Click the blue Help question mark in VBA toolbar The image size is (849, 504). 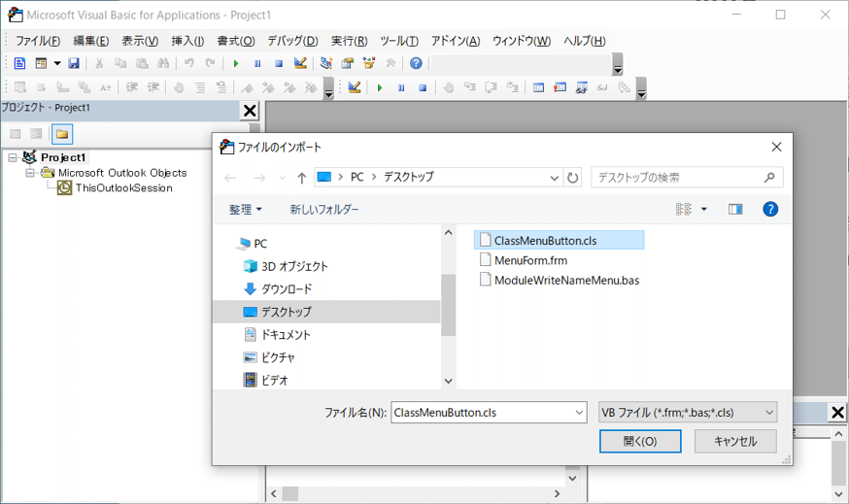[416, 63]
